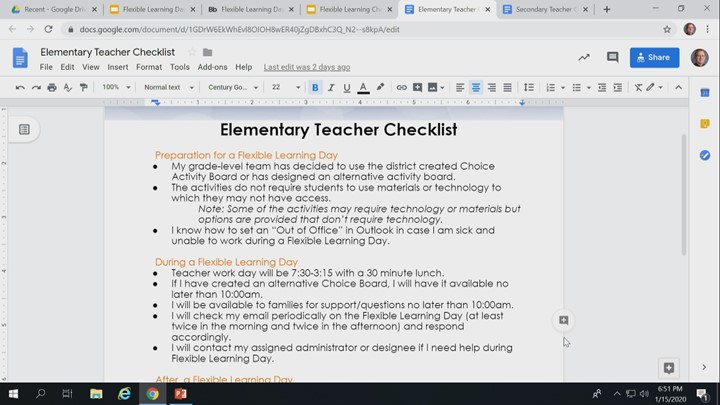
Task: Open the font size dropdown
Action: (x=285, y=87)
